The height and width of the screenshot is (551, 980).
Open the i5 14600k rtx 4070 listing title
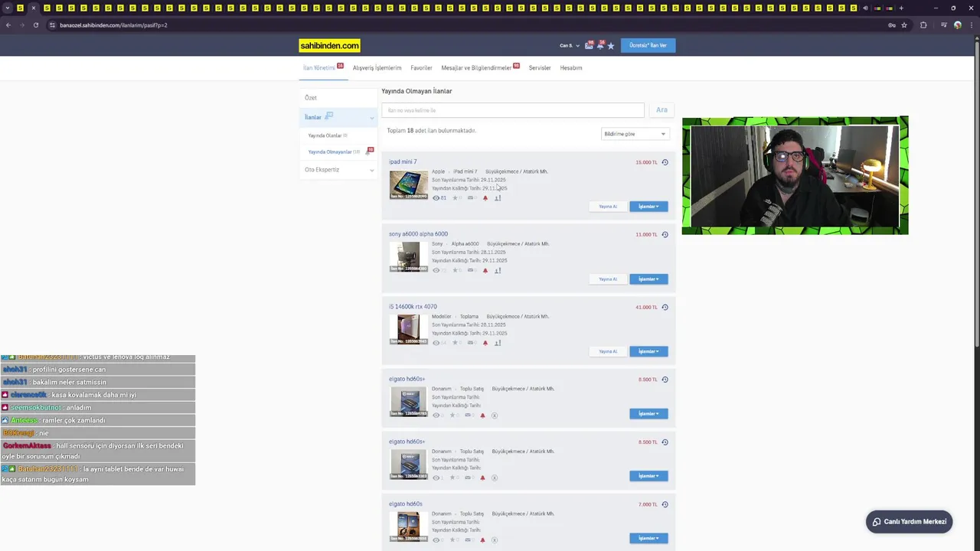pos(413,307)
